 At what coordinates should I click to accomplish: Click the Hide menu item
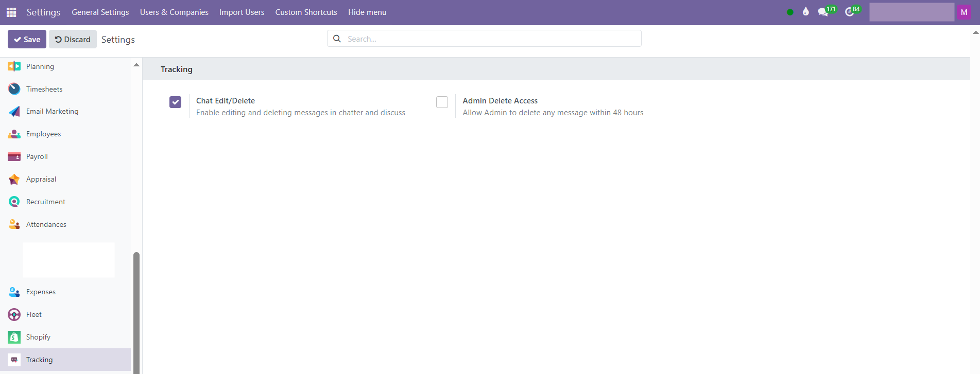pos(367,12)
